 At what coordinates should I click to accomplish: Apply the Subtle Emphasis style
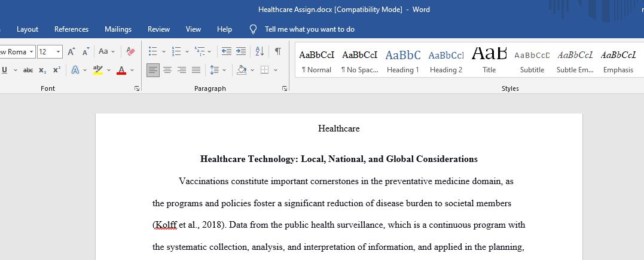(x=575, y=62)
